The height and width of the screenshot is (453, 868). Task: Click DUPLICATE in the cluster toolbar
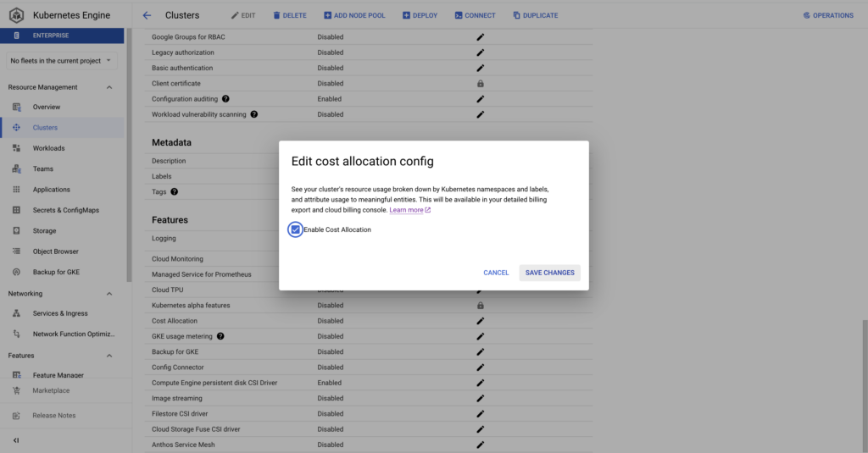[x=536, y=15]
